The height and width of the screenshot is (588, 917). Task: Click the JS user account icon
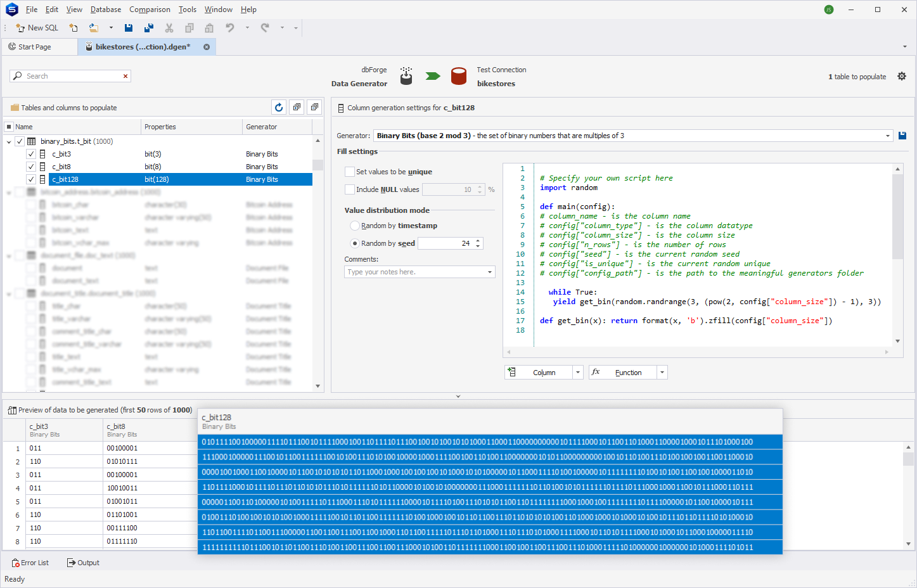[x=829, y=10]
